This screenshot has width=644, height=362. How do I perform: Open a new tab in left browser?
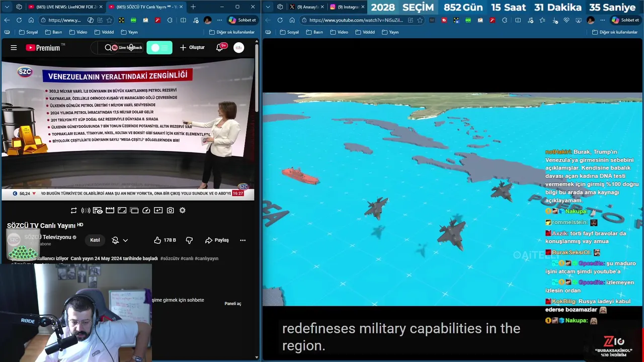pyautogui.click(x=193, y=7)
